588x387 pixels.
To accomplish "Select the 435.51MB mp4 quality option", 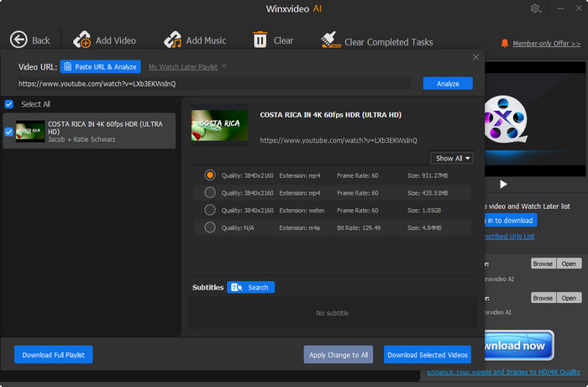I will click(x=210, y=192).
